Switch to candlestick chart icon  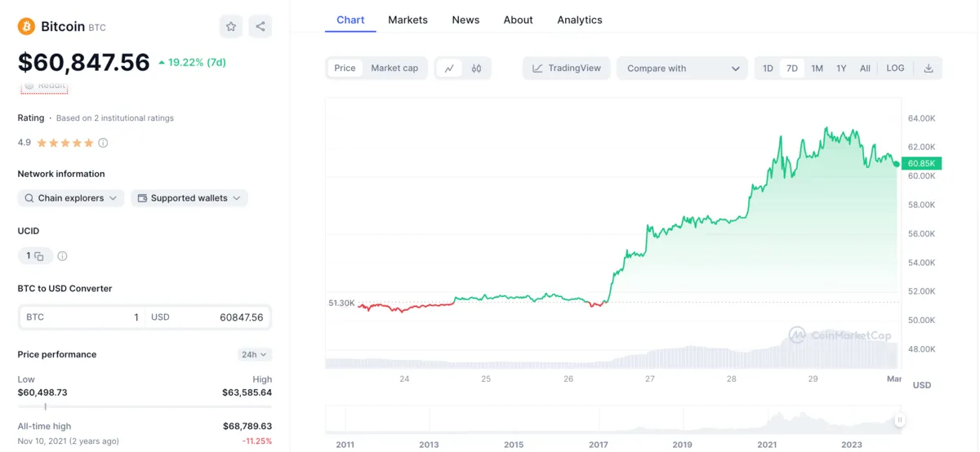(x=476, y=69)
